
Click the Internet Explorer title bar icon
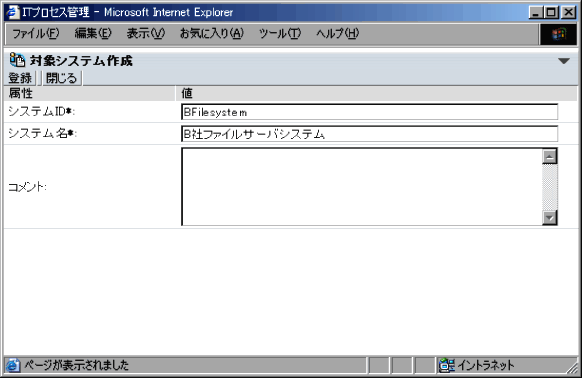point(13,12)
